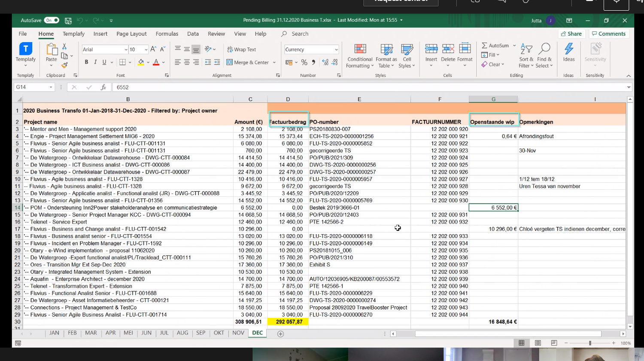Toggle Bold formatting
The width and height of the screenshot is (644, 361).
coord(86,62)
